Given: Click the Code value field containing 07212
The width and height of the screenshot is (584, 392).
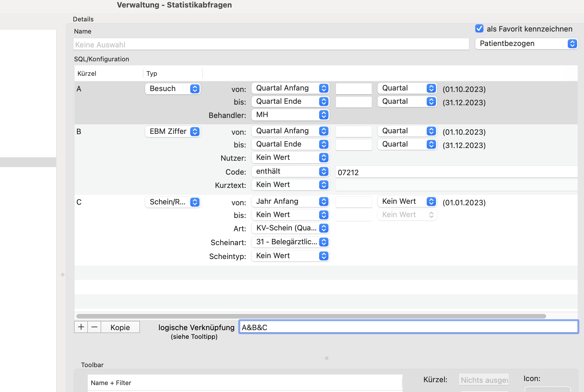Looking at the screenshot, I should pyautogui.click(x=457, y=172).
